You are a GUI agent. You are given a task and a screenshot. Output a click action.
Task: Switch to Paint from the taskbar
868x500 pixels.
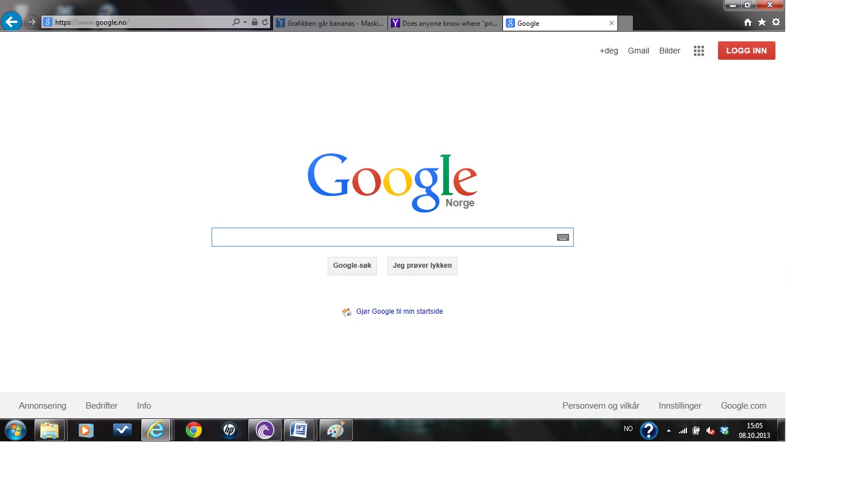[336, 430]
